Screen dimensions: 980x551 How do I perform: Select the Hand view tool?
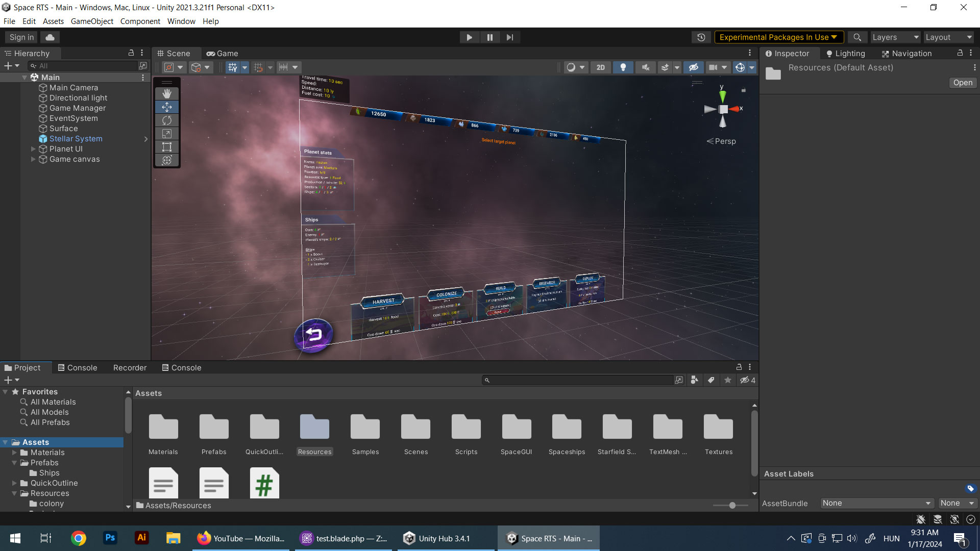[x=167, y=94]
